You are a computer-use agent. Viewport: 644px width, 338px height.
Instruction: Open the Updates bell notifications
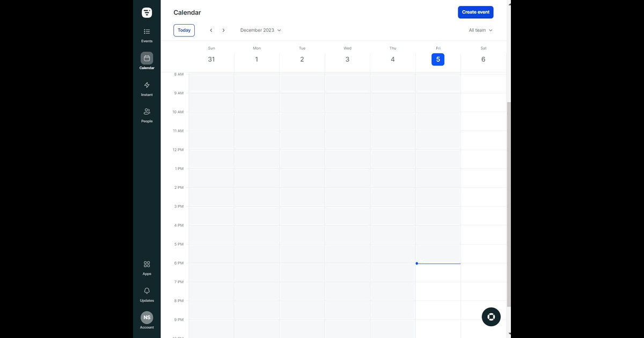click(147, 295)
